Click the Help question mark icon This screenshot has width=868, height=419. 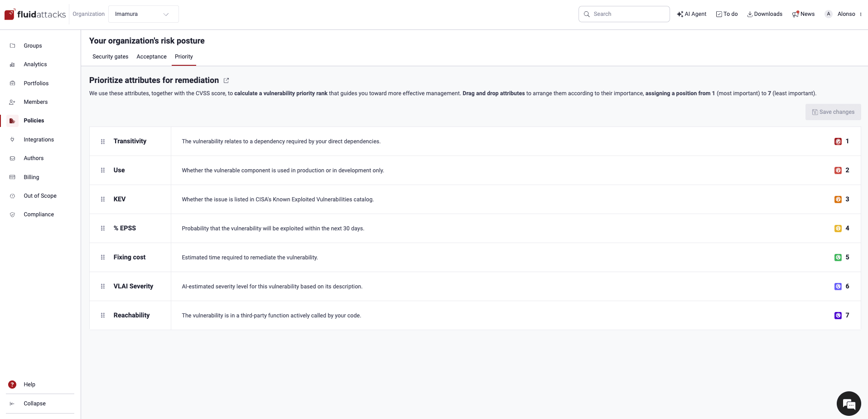[12, 385]
